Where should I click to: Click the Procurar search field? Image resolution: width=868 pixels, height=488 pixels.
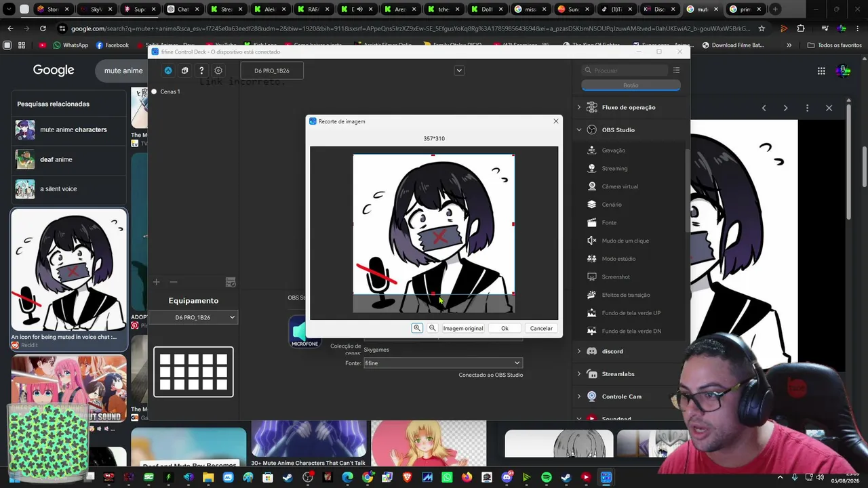(x=624, y=70)
